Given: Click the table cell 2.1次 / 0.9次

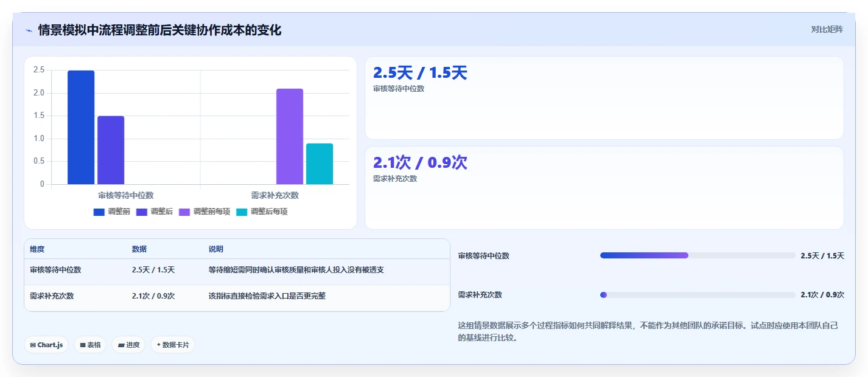Looking at the screenshot, I should pyautogui.click(x=153, y=296).
